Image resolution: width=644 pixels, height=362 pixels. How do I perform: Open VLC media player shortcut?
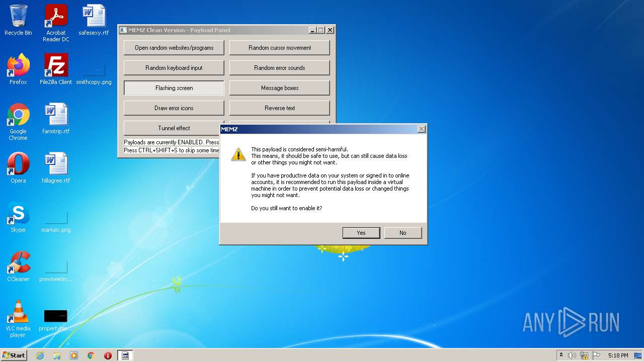tap(18, 319)
